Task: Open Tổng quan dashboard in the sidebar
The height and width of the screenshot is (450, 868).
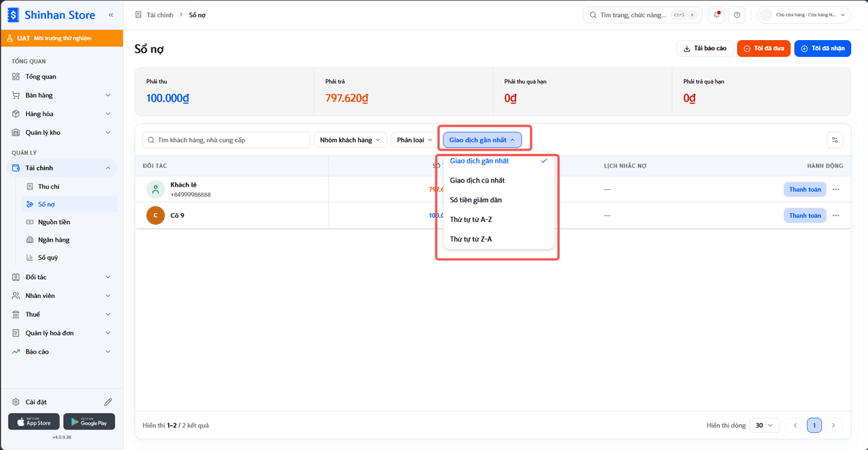Action: pos(62,77)
